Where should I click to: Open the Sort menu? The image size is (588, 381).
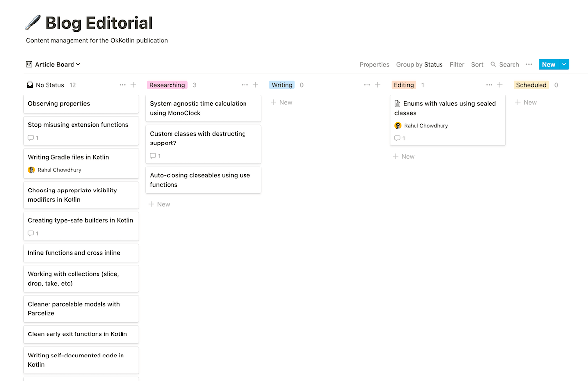477,64
